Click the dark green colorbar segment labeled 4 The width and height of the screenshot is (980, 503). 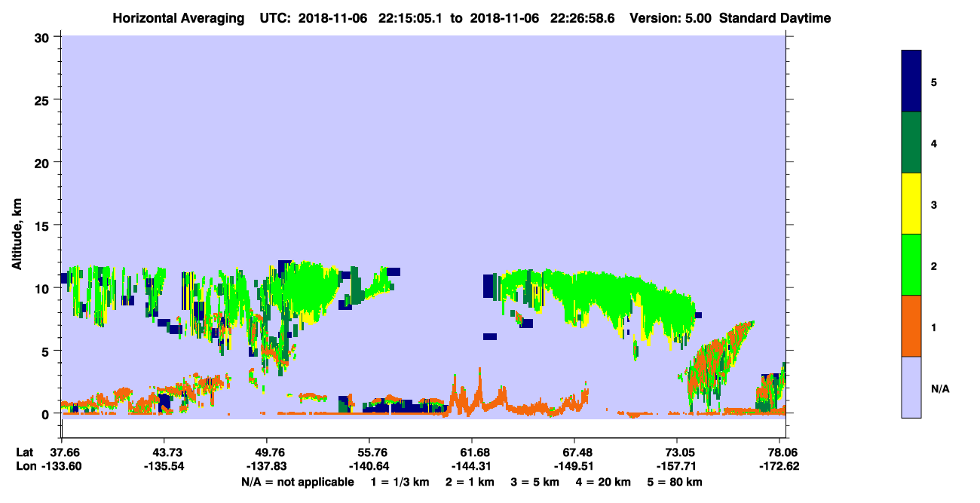tap(911, 143)
